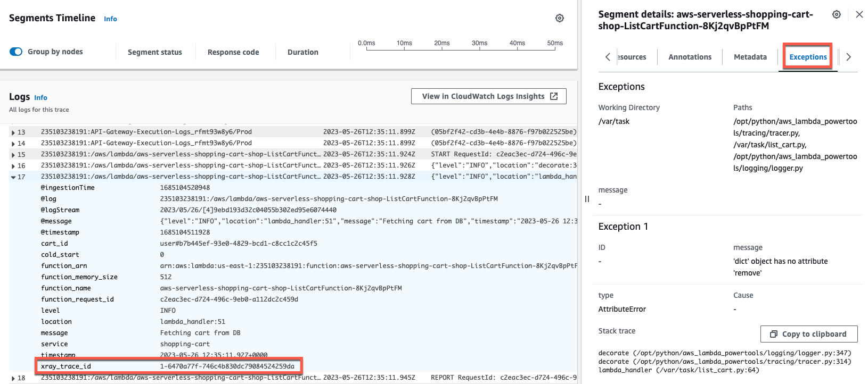Click the location value lambda_handler:51
The image size is (868, 384).
(x=193, y=322)
